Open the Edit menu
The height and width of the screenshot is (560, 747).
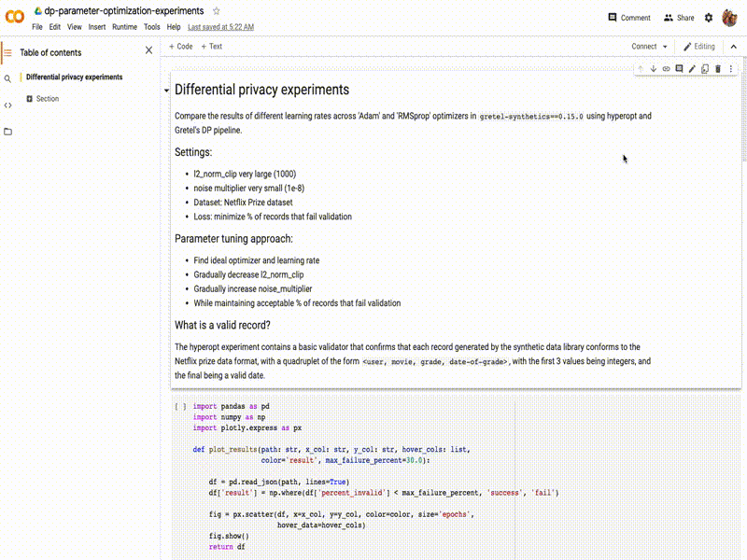click(x=55, y=27)
